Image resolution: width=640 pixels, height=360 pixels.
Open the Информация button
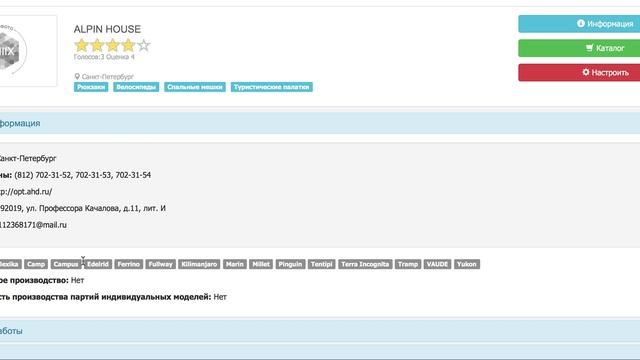[x=579, y=24]
